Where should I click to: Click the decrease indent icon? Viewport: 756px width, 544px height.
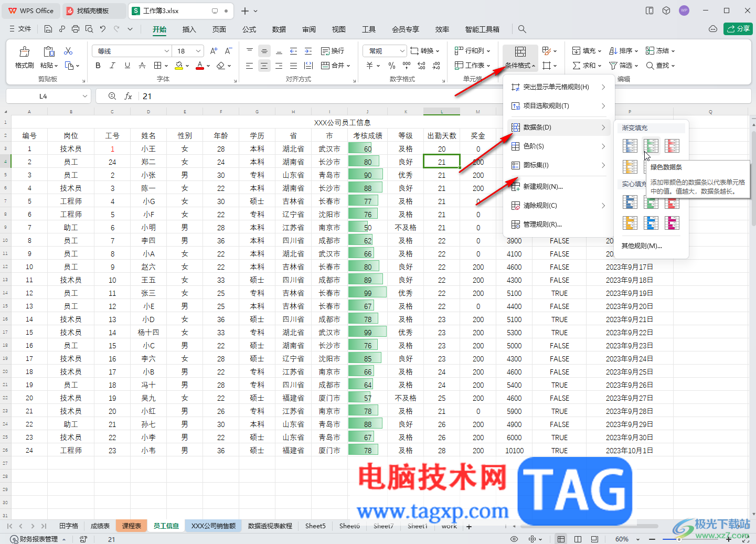(293, 51)
